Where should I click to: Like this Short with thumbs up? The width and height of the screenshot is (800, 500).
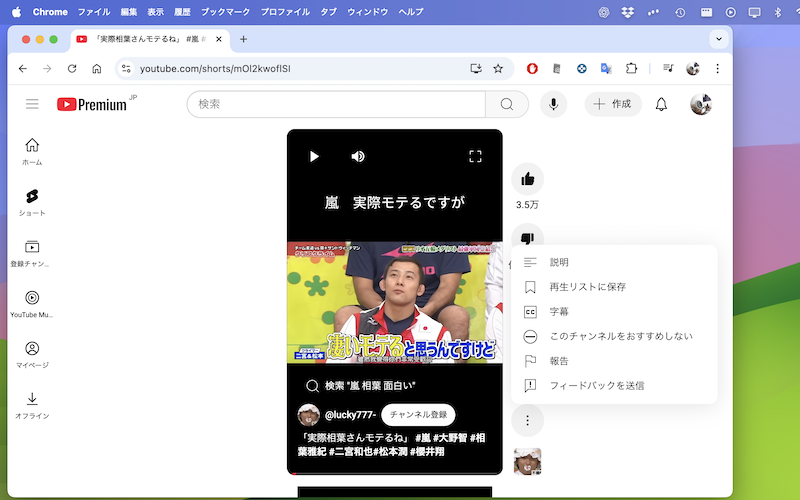pyautogui.click(x=528, y=179)
